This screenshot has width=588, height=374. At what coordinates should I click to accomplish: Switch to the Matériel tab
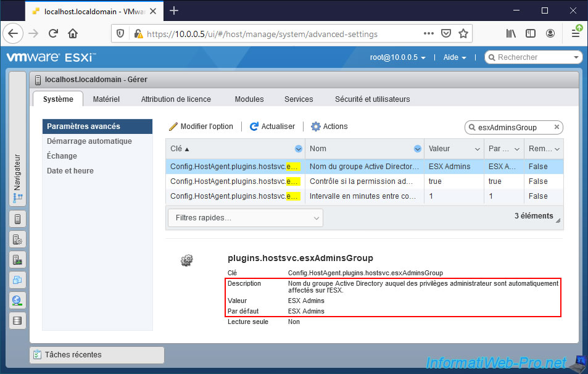pyautogui.click(x=106, y=99)
